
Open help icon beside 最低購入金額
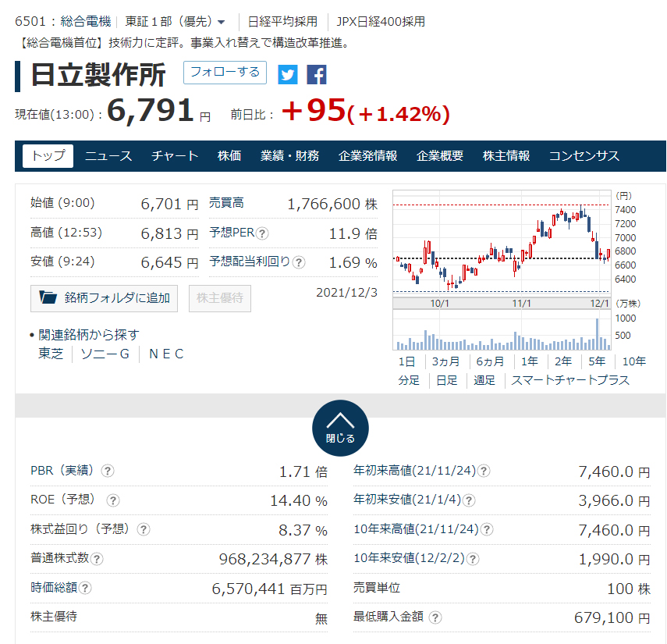point(435,617)
